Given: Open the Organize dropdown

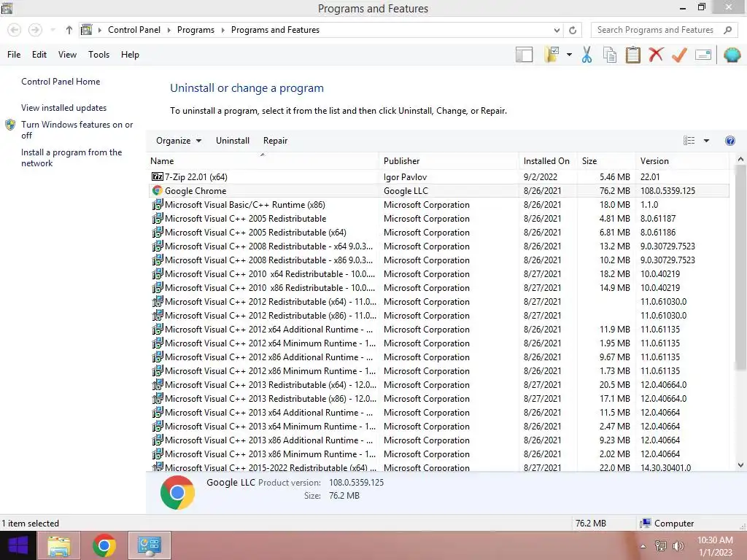Looking at the screenshot, I should tap(179, 141).
